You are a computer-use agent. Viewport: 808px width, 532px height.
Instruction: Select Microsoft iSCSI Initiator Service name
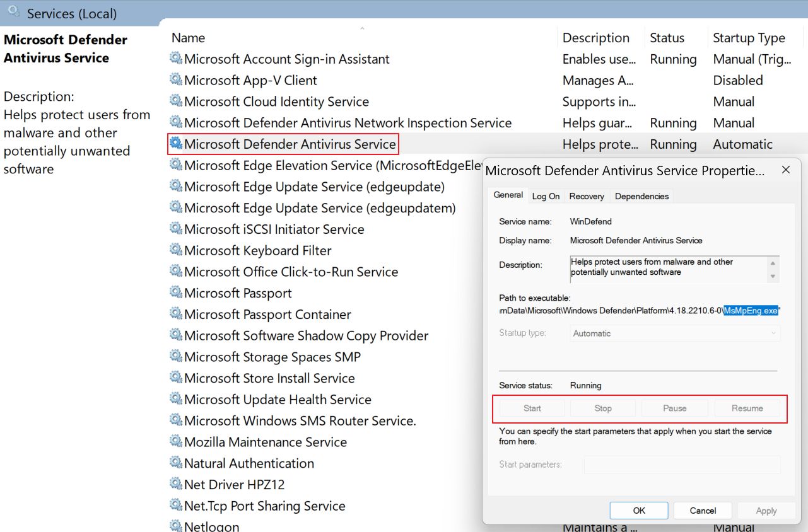coord(274,229)
